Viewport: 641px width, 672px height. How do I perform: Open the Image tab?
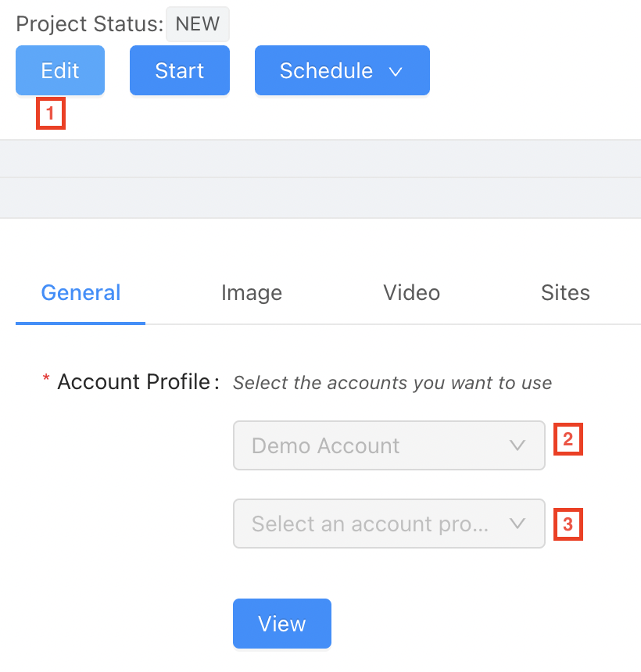coord(252,293)
